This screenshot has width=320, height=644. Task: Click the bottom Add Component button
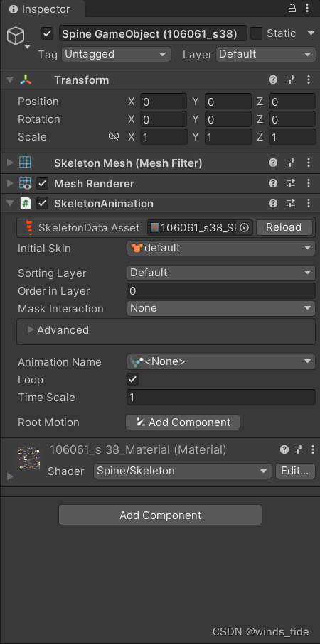161,515
